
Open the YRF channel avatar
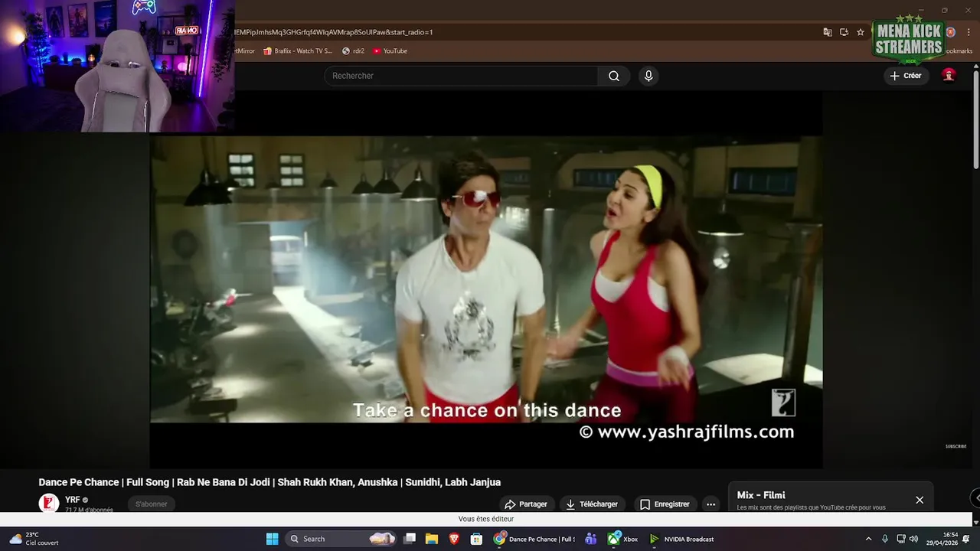[49, 503]
